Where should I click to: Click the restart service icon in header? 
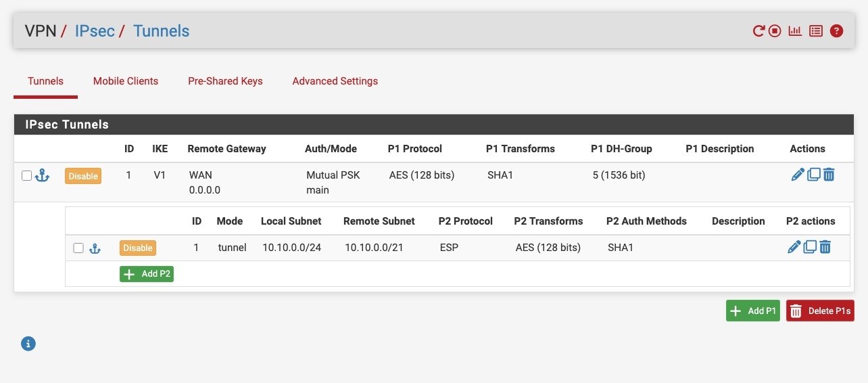click(759, 31)
